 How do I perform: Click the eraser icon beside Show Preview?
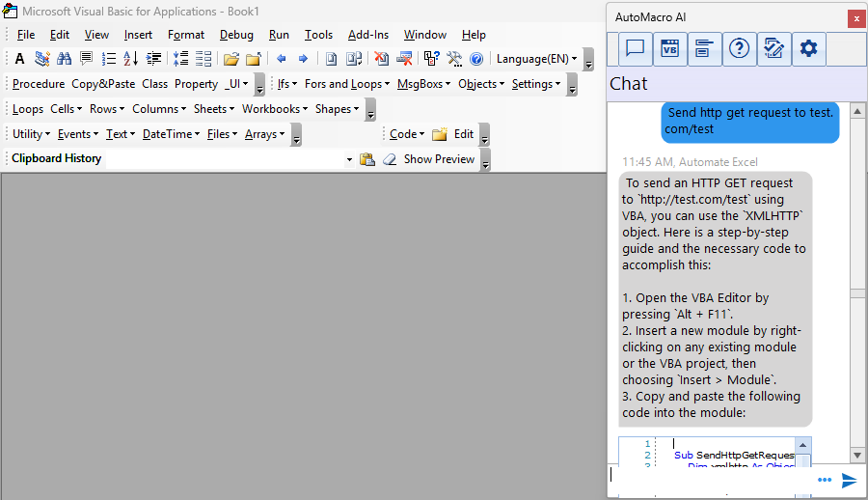coord(390,159)
